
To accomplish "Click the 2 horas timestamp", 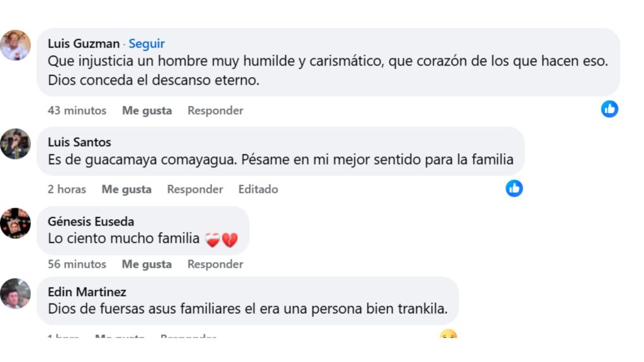I will pos(66,189).
